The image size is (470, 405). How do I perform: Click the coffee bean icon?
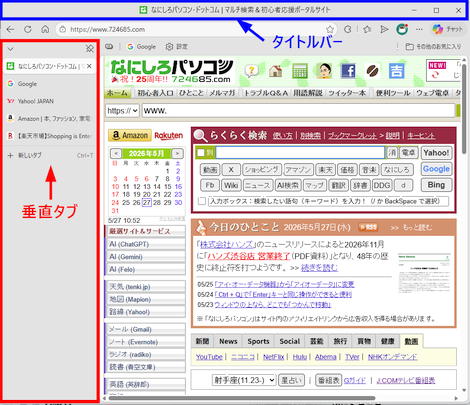click(x=372, y=71)
